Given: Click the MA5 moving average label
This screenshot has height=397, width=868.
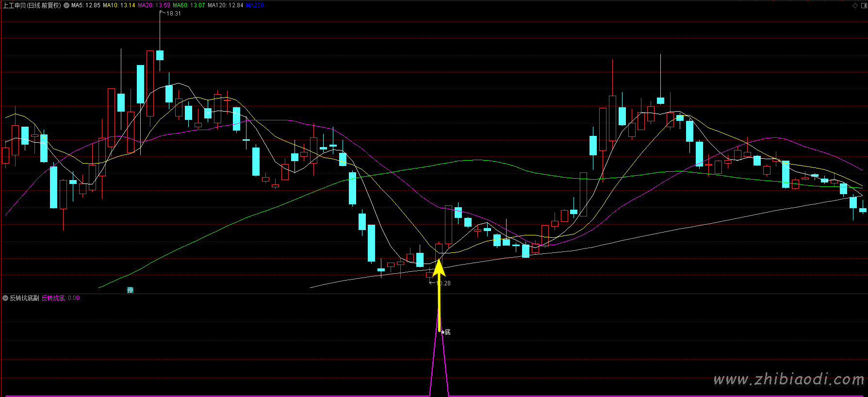Looking at the screenshot, I should click(86, 5).
